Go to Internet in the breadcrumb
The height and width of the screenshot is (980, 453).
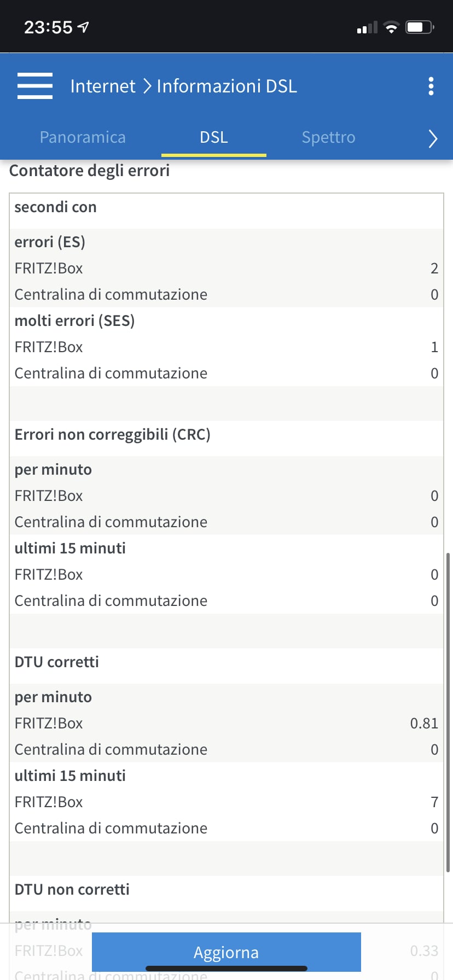coord(103,86)
